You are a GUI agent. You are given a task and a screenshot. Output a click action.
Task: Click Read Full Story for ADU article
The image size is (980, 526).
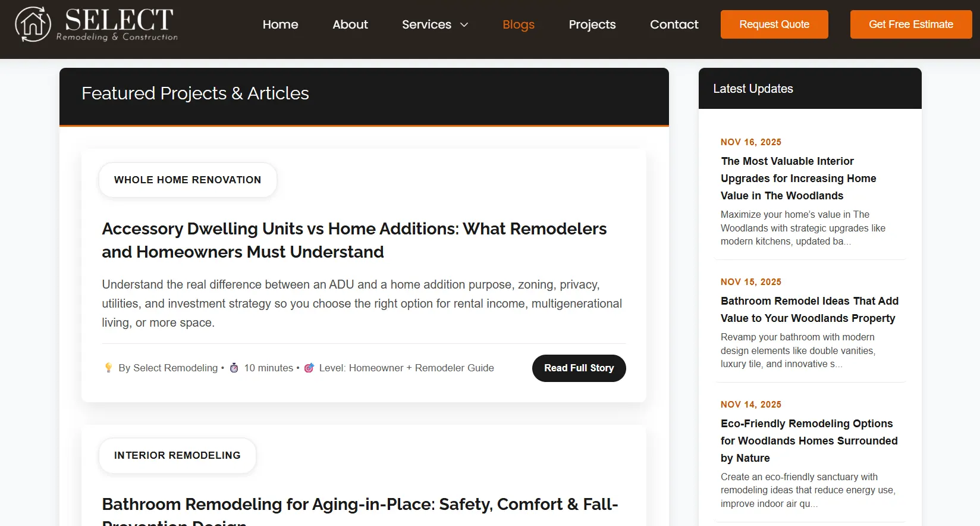tap(579, 368)
